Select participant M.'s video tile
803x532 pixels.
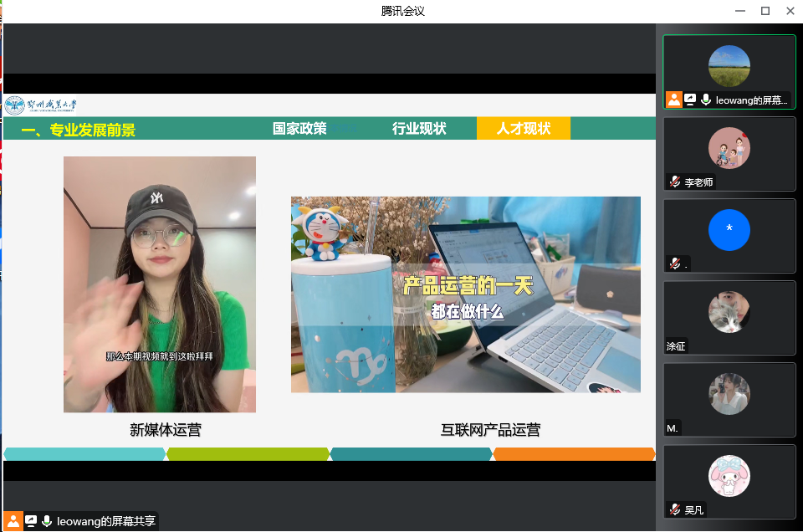point(729,394)
